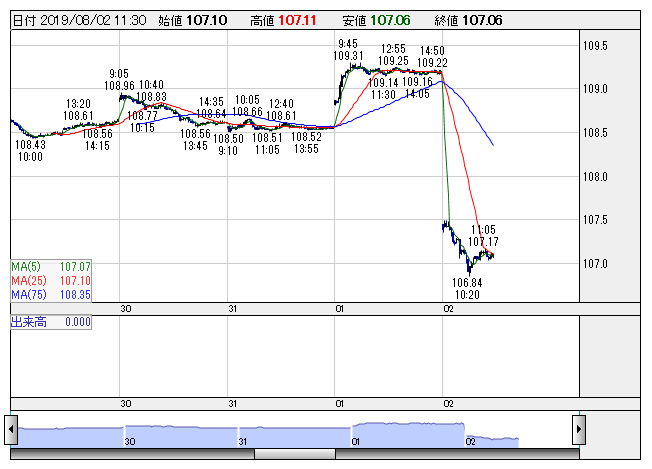Image resolution: width=652 pixels, height=469 pixels.
Task: Click the 107.0 price axis label
Action: pos(595,264)
